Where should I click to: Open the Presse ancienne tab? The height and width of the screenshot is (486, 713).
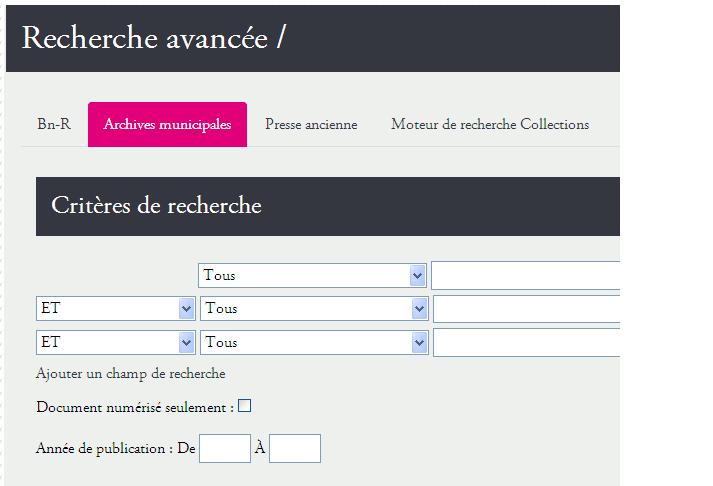click(x=311, y=124)
